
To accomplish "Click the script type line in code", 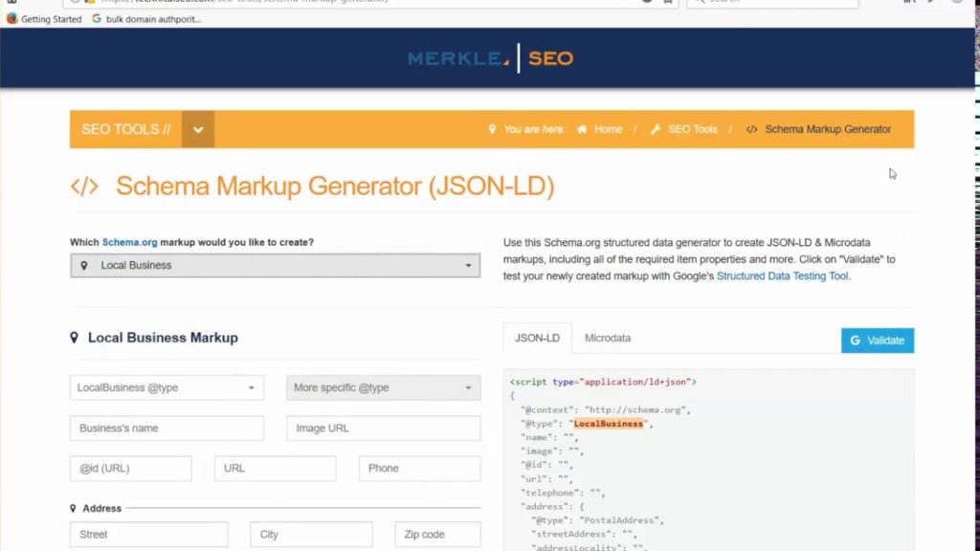I will click(x=603, y=382).
